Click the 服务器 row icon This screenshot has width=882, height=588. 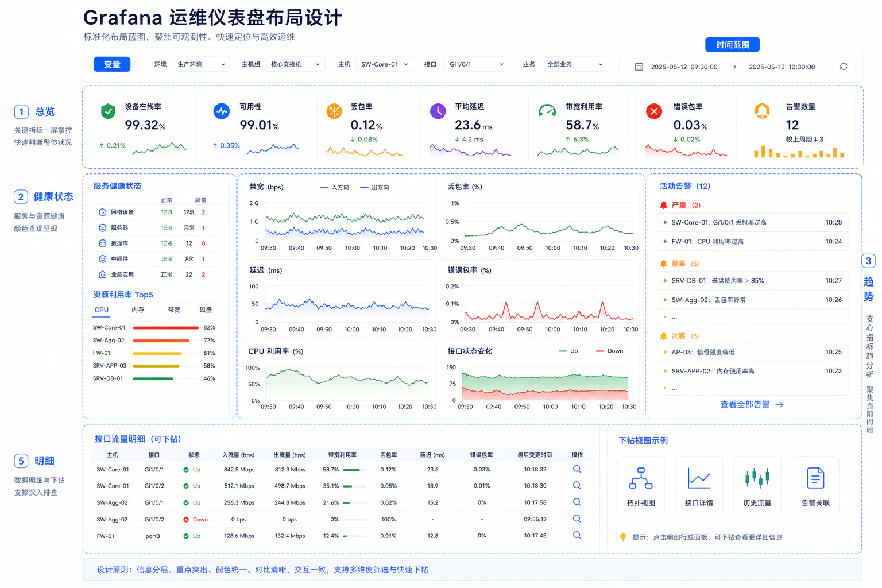(102, 227)
